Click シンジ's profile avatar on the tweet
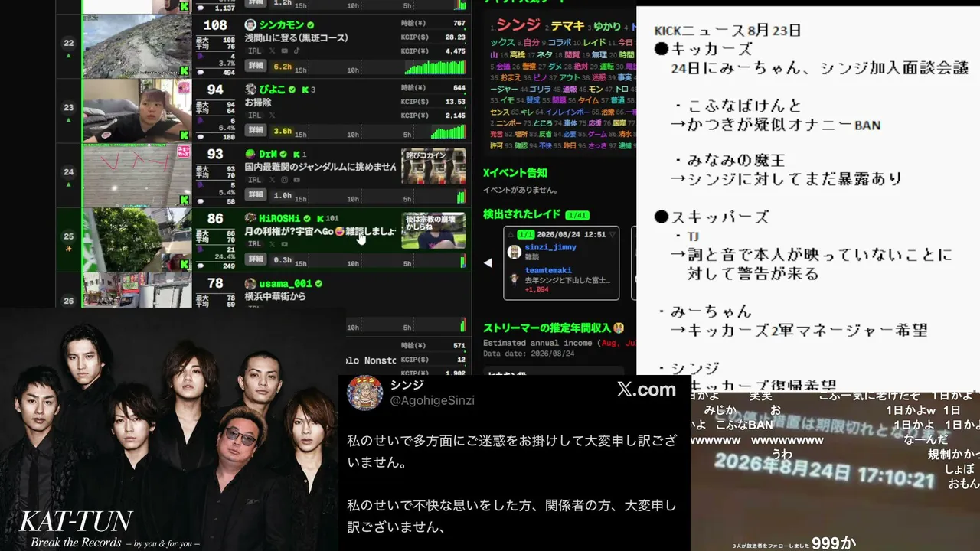The height and width of the screenshot is (551, 980). pos(364,393)
